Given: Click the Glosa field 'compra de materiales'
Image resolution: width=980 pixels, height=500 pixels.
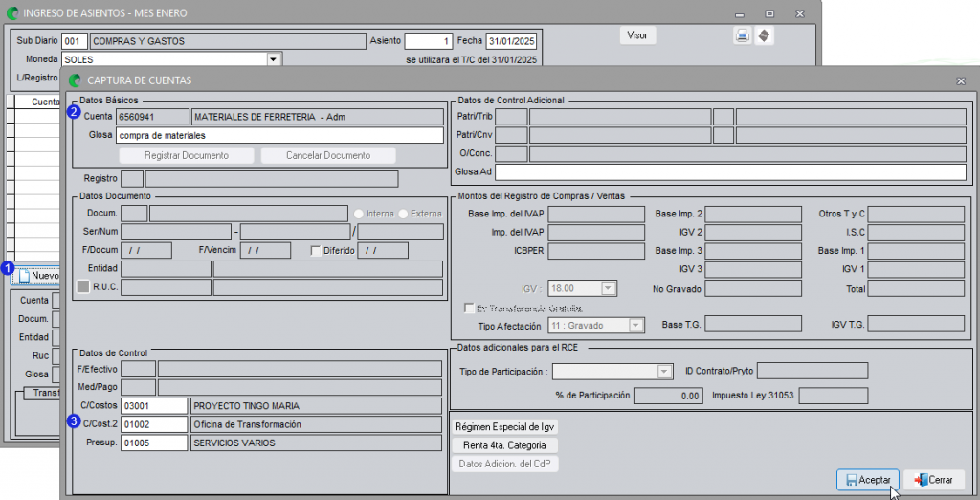Looking at the screenshot, I should point(280,135).
